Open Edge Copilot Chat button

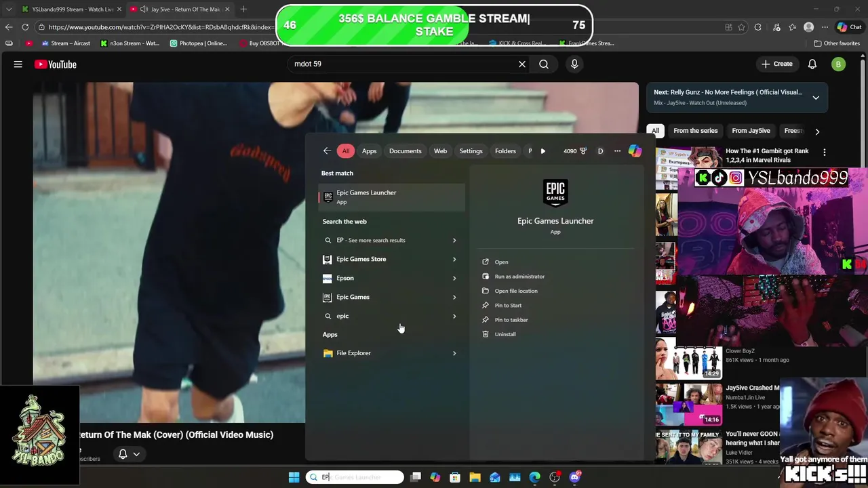point(850,27)
